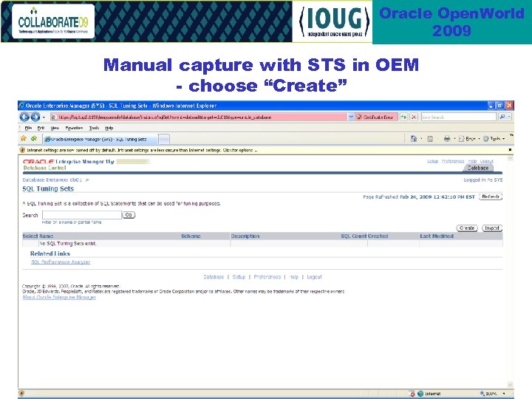The height and width of the screenshot is (399, 532).
Task: Click the footer Help link
Action: pos(294,277)
